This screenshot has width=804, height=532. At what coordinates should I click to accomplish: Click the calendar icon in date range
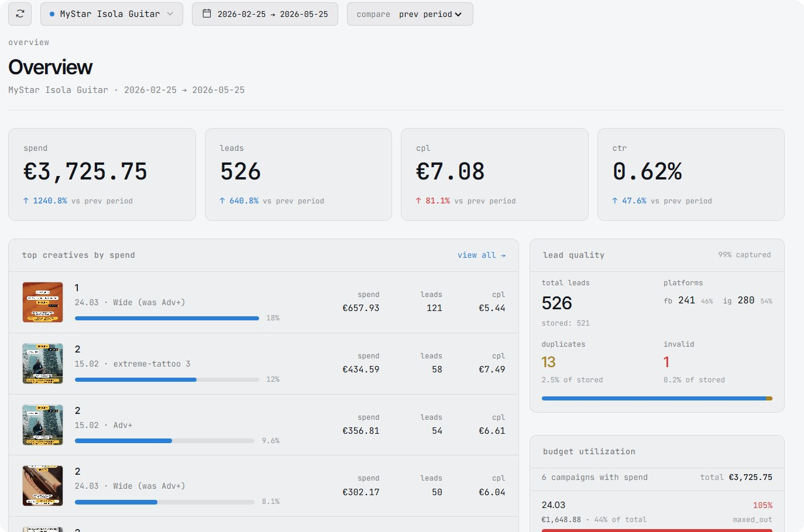point(207,13)
